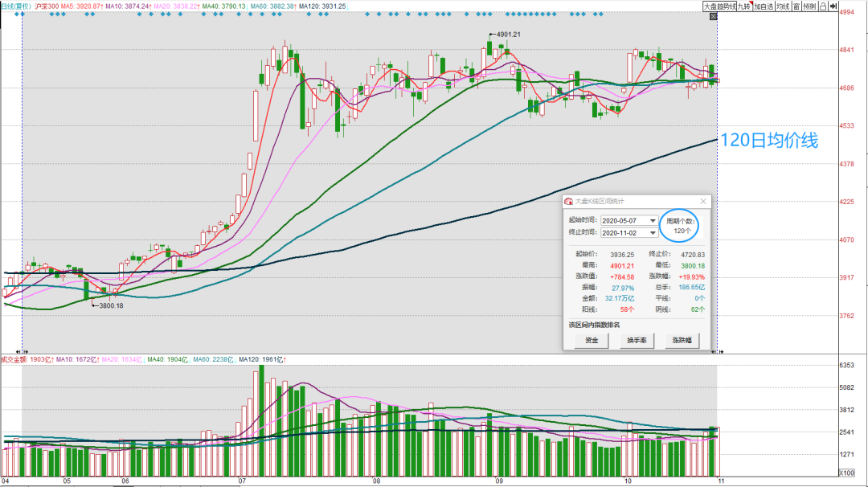Open the 起始时间 date dropdown

coord(653,221)
